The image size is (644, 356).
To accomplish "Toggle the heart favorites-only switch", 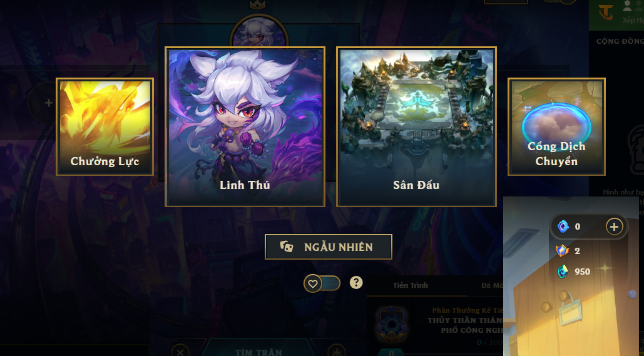I will coord(322,283).
